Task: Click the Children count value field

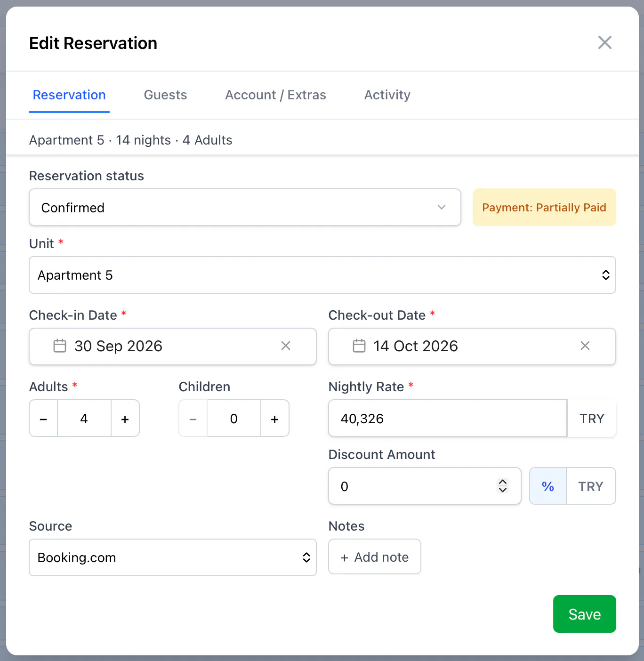Action: [234, 419]
